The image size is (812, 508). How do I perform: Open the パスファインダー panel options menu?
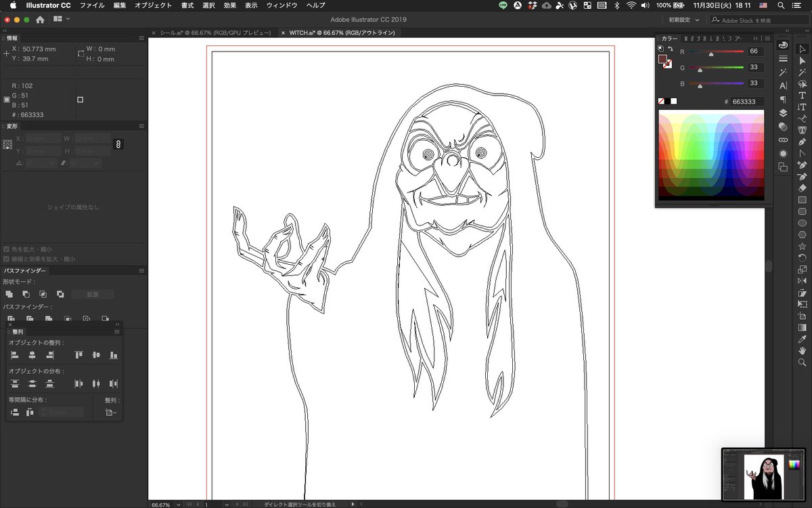pyautogui.click(x=141, y=270)
